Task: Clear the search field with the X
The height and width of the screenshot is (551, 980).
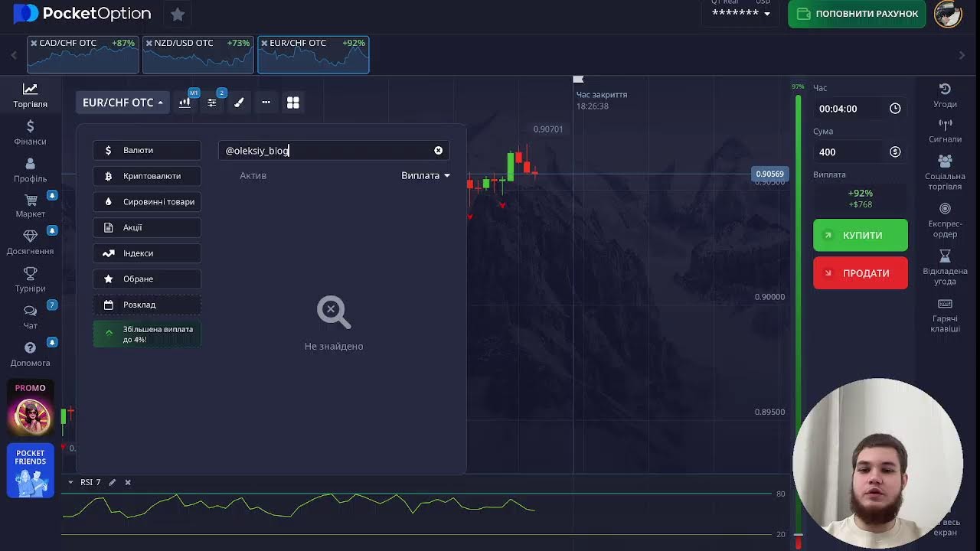Action: click(439, 151)
